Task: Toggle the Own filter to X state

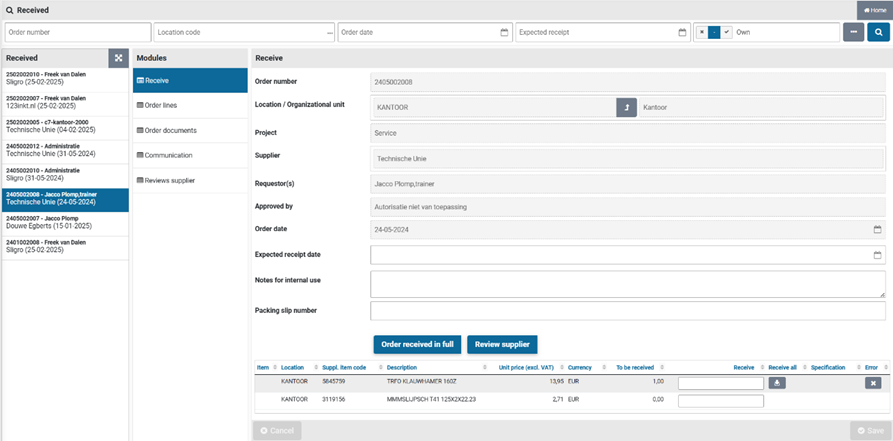Action: tap(702, 33)
